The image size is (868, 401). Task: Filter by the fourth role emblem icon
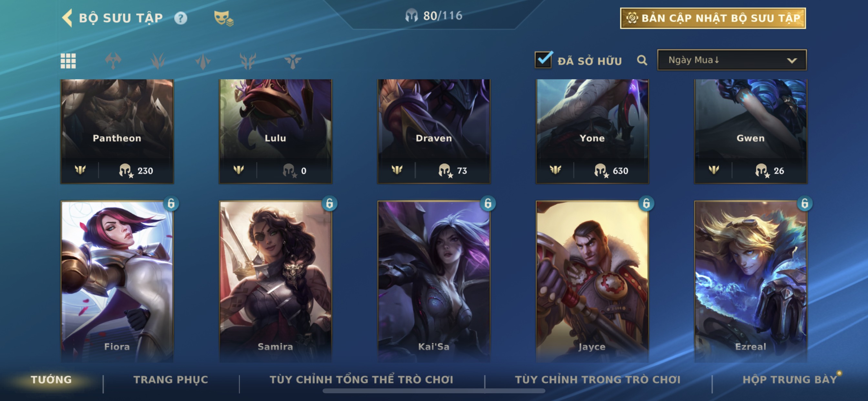[x=248, y=61]
